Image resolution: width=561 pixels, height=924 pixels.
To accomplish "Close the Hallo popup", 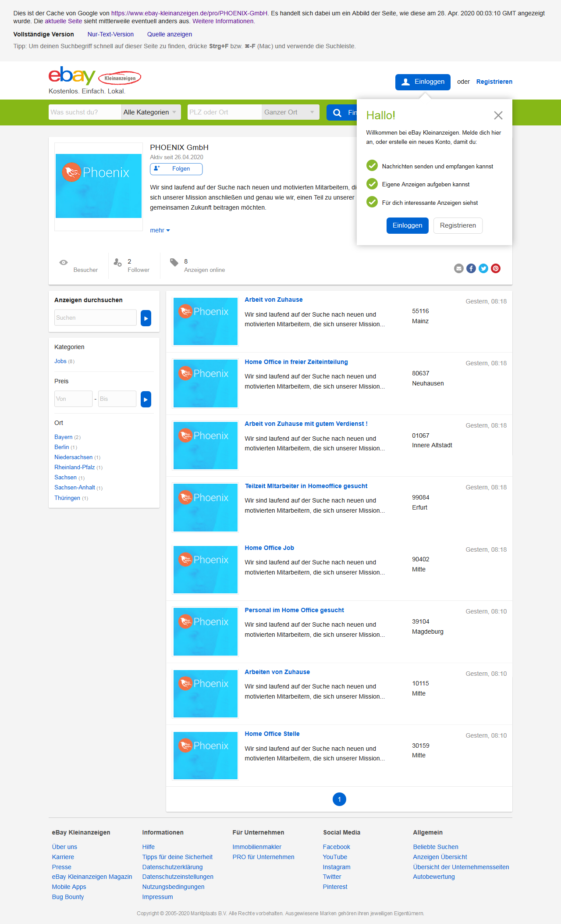I will pos(498,115).
